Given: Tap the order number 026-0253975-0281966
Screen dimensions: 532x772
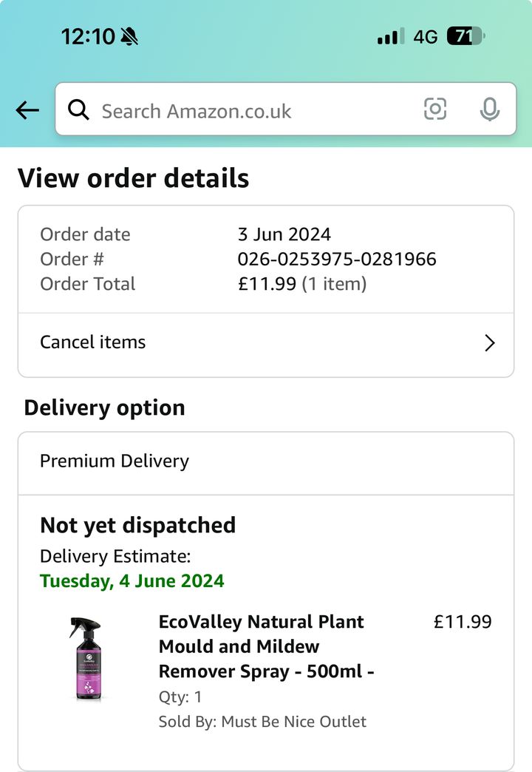Looking at the screenshot, I should coord(337,259).
